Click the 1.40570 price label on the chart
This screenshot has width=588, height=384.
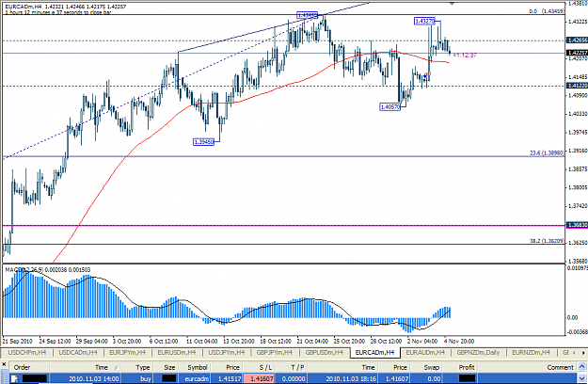tap(390, 107)
